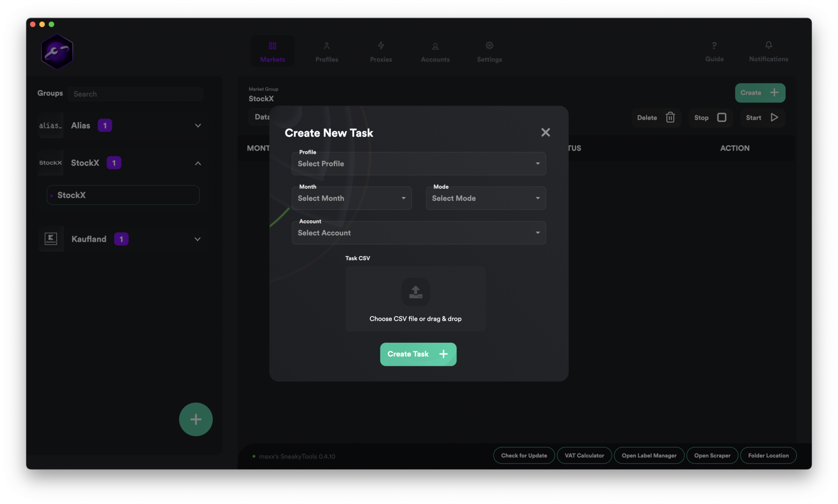Screen dimensions: 838x504
Task: Expand the Alias group chevron
Action: coord(198,126)
